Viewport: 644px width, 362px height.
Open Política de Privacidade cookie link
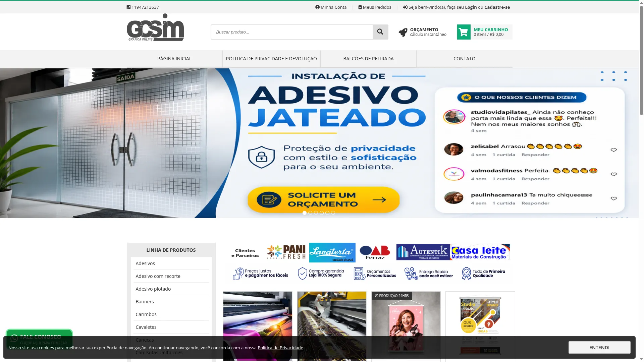[x=280, y=348]
